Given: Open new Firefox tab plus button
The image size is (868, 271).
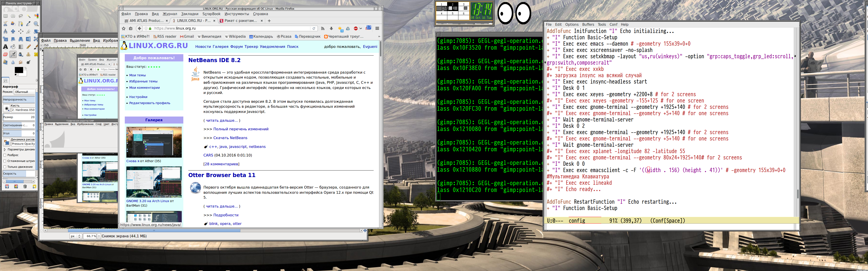Looking at the screenshot, I should coord(269,21).
